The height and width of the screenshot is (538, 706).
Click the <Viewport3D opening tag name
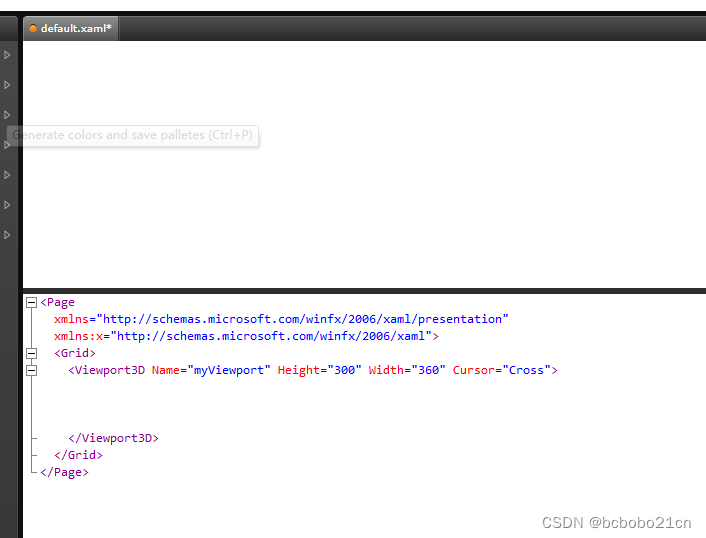pyautogui.click(x=107, y=371)
